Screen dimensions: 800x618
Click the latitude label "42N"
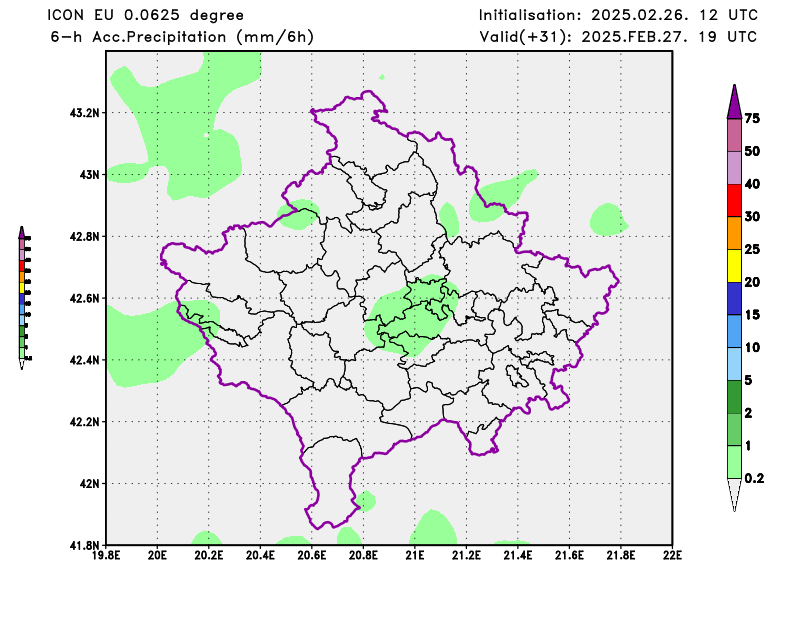(90, 483)
